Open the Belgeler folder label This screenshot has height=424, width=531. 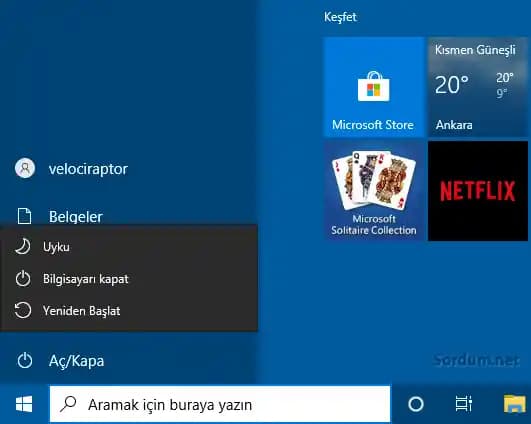(76, 217)
